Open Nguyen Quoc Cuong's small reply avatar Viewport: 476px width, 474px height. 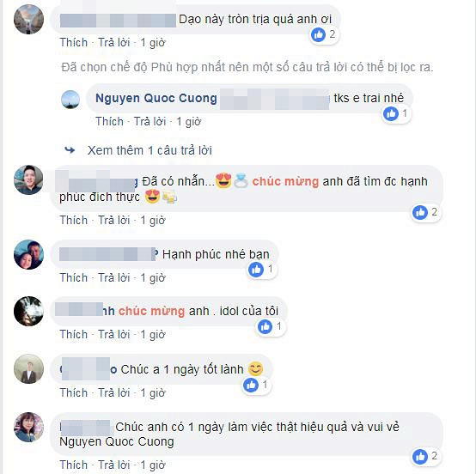[70, 100]
